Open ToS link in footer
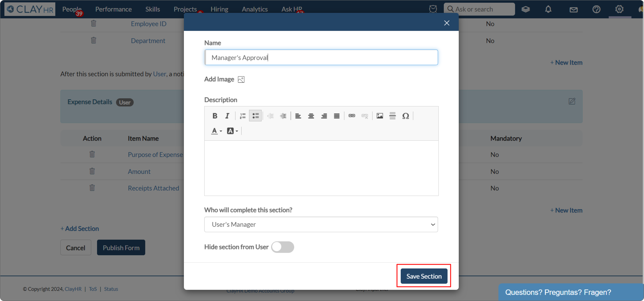 93,289
